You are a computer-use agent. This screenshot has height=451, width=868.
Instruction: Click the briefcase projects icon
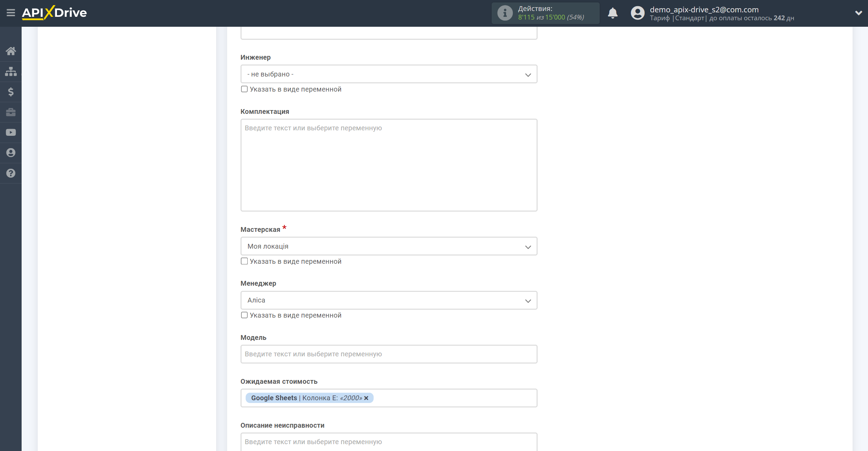pos(11,112)
